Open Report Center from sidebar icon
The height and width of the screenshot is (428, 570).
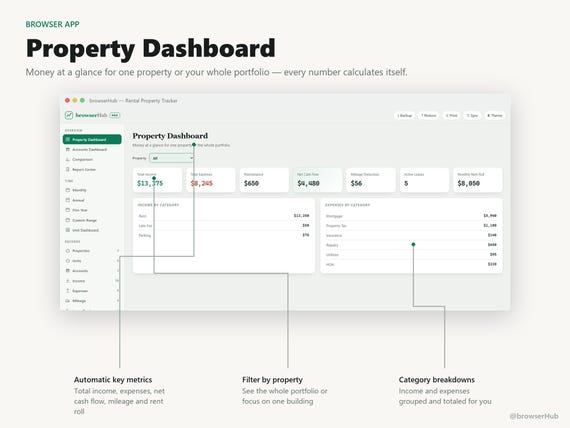[68, 169]
